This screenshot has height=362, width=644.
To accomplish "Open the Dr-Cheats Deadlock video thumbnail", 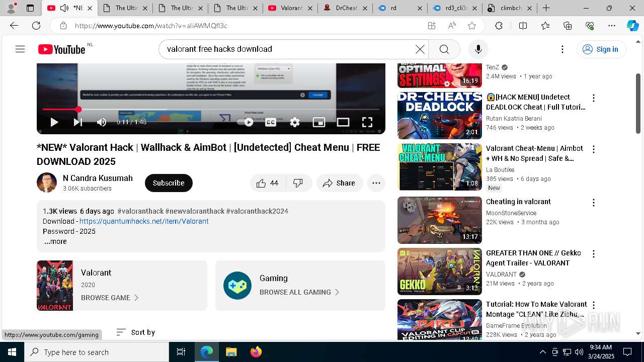I will [x=440, y=115].
